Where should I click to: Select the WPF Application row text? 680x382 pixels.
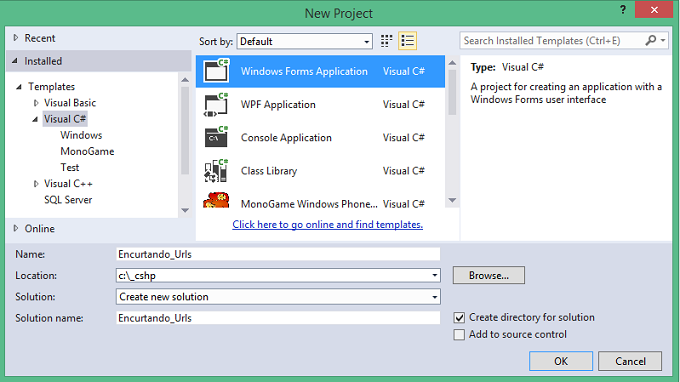278,104
